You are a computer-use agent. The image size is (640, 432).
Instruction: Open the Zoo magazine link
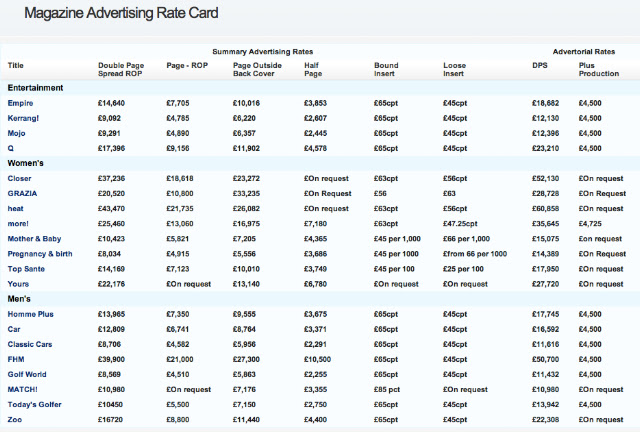click(15, 420)
